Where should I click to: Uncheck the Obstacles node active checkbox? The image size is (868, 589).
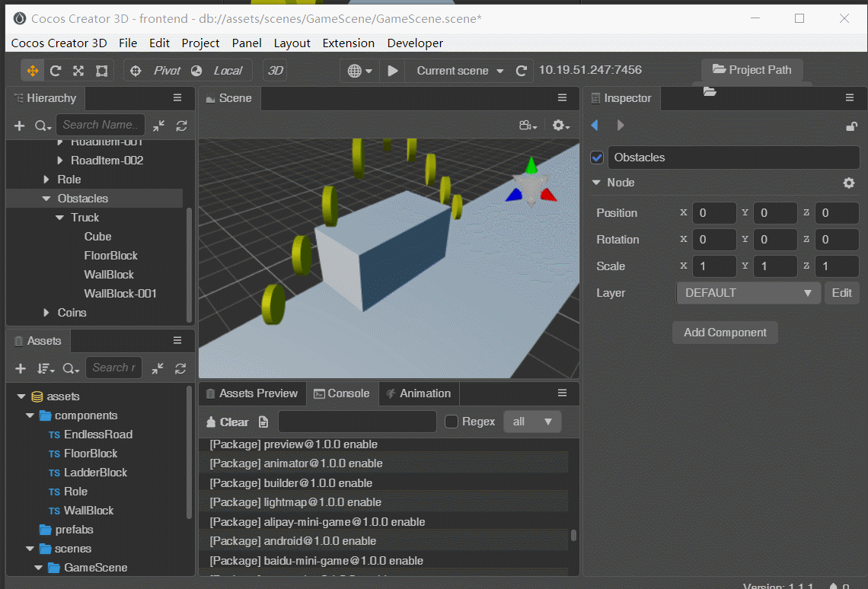pyautogui.click(x=597, y=158)
